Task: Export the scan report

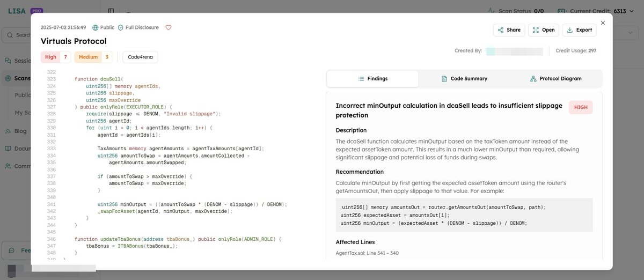Action: coord(579,30)
